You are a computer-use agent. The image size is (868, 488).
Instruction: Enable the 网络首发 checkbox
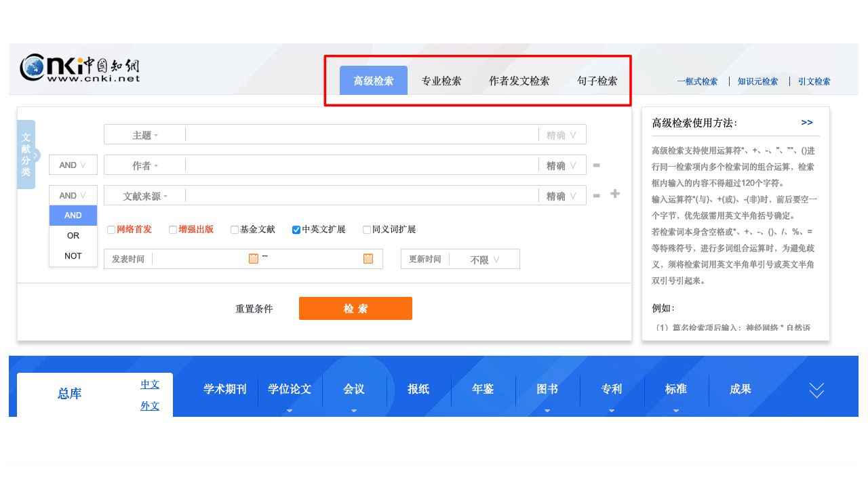tap(111, 230)
